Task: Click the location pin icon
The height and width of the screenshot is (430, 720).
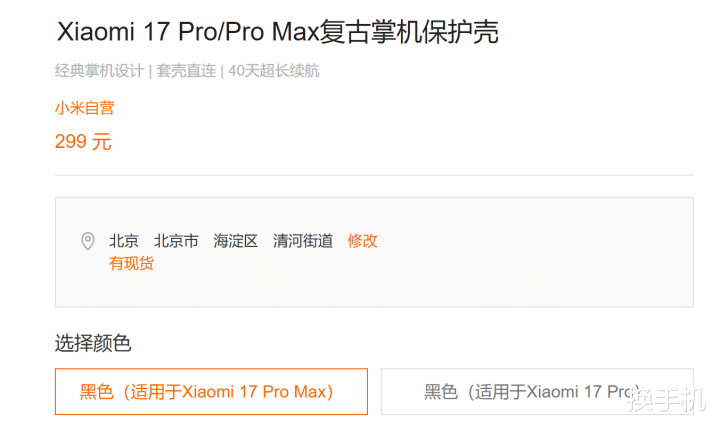Action: click(88, 241)
